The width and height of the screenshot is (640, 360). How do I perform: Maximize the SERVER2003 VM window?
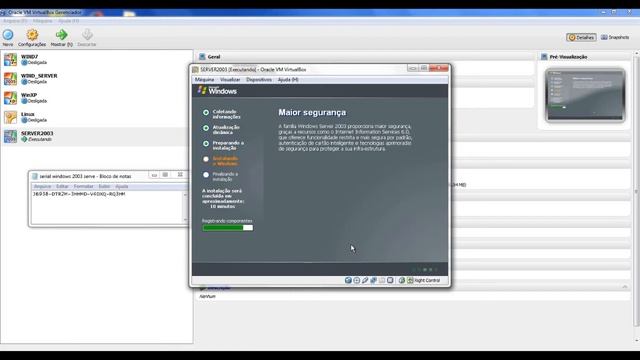423,68
